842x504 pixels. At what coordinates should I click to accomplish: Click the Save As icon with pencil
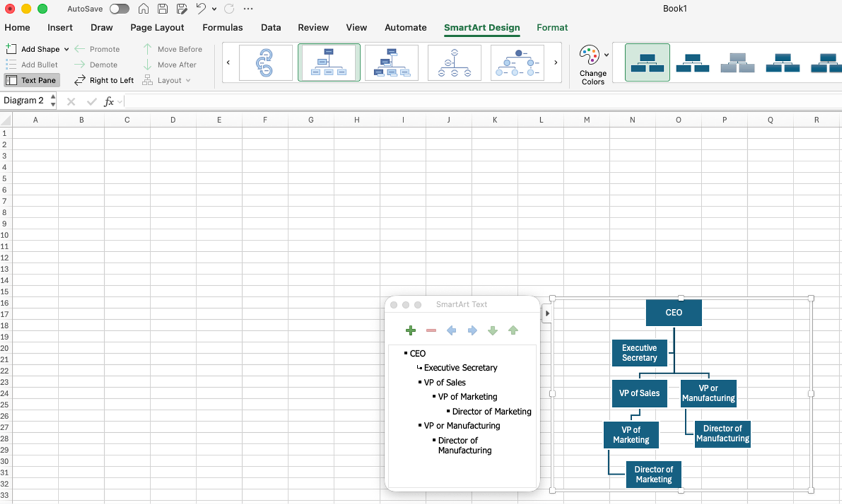coord(182,9)
